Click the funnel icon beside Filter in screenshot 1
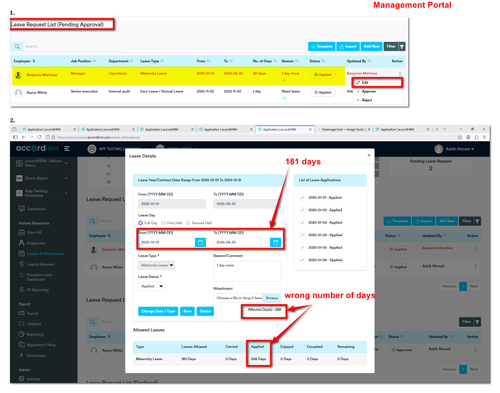 [x=402, y=47]
